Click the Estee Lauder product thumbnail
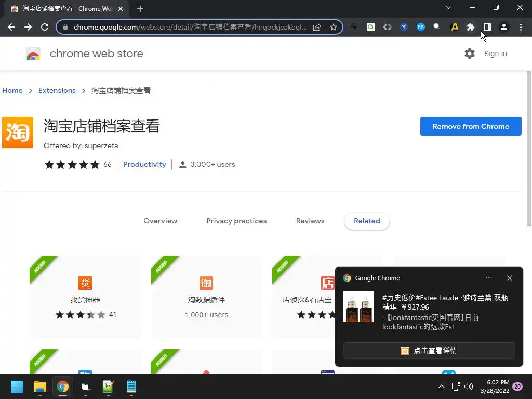The height and width of the screenshot is (399, 532). [358, 307]
